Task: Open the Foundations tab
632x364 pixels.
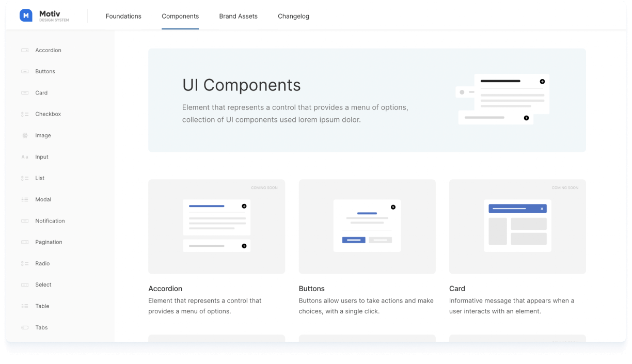Action: click(x=123, y=17)
